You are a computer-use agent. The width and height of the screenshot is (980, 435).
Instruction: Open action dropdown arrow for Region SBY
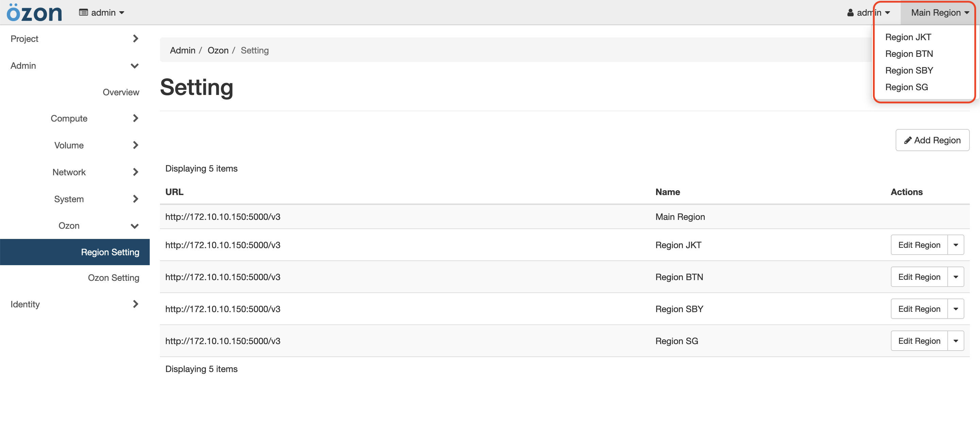point(955,309)
